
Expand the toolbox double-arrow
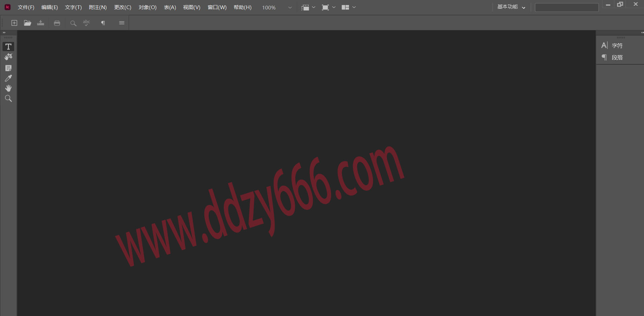4,33
